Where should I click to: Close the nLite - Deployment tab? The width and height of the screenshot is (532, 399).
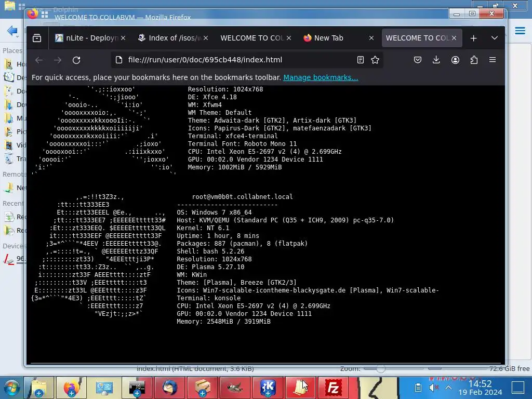123,38
